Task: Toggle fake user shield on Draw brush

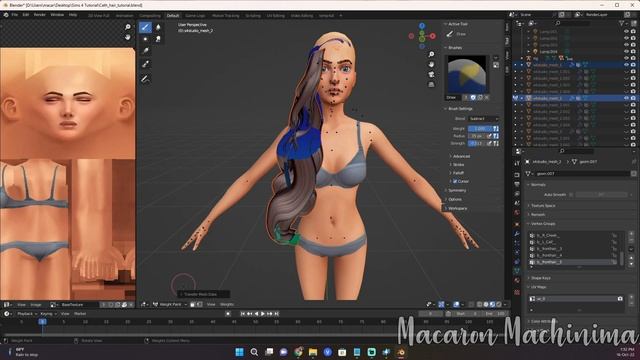Action: (x=473, y=98)
